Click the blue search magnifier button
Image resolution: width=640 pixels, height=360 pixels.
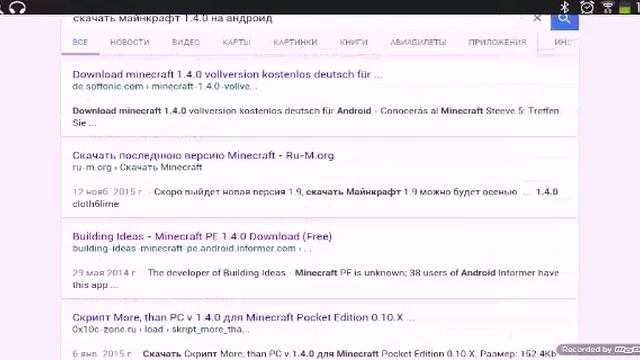pyautogui.click(x=564, y=21)
